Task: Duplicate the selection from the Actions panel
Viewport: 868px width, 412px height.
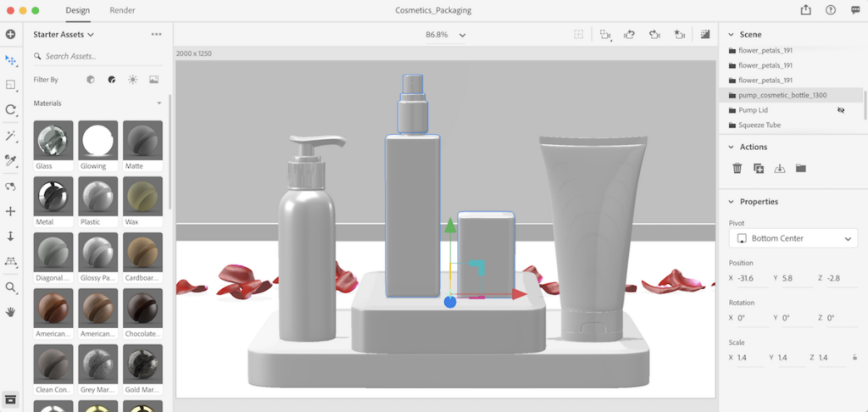Action: click(x=758, y=169)
